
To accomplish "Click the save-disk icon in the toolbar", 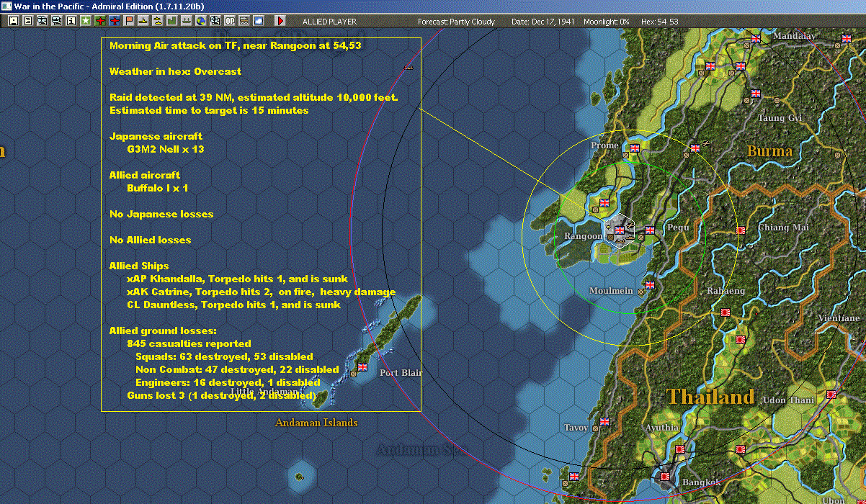I will click(14, 21).
